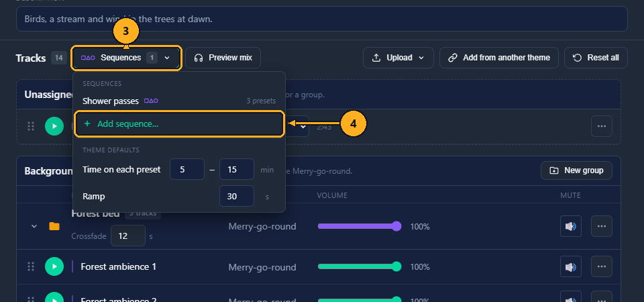Click the description text field
This screenshot has width=644, height=302.
321,19
